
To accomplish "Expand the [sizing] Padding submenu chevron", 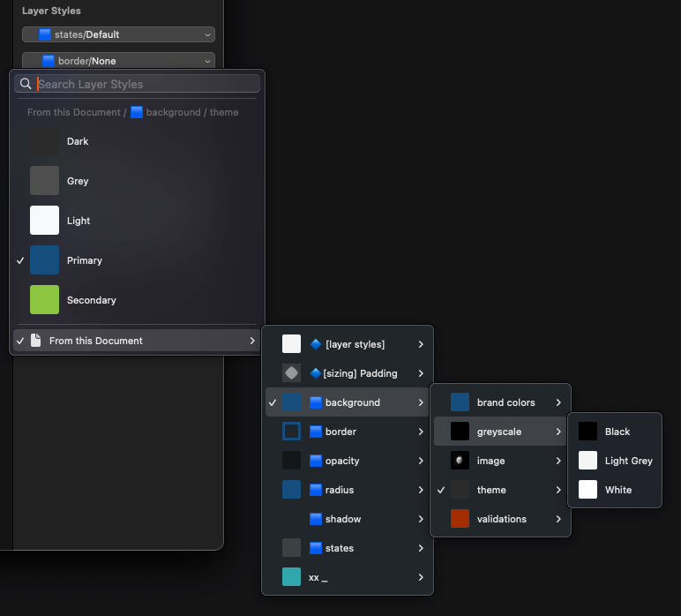I will 421,373.
